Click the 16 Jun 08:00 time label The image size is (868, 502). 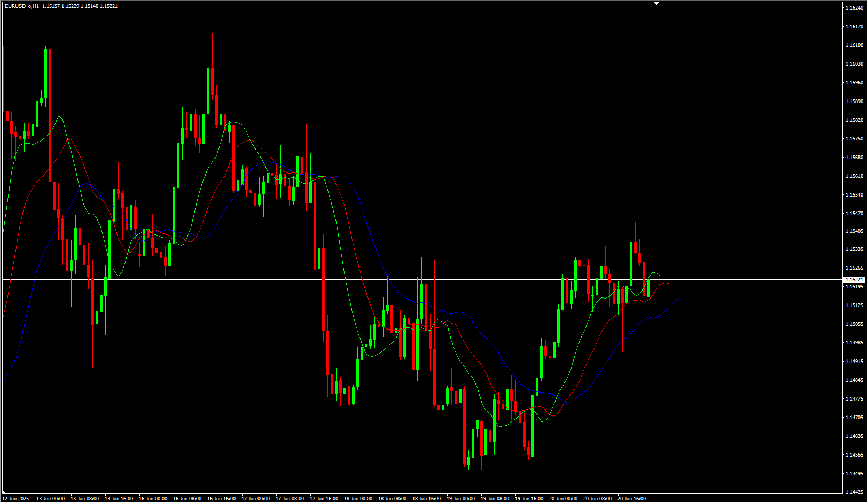click(x=187, y=499)
